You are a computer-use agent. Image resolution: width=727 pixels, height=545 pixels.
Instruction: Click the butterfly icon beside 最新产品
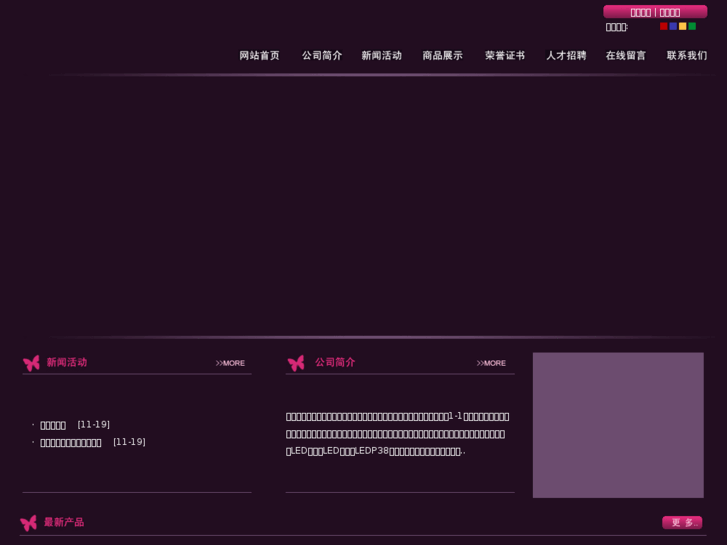[29, 523]
